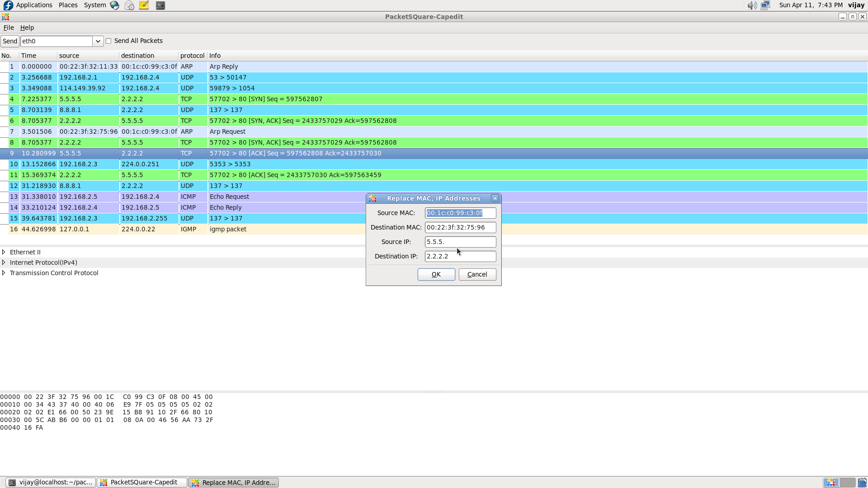Viewport: 868px width, 488px height.
Task: Select packet 4 SYN Seq = 597562807
Action: pyautogui.click(x=434, y=99)
